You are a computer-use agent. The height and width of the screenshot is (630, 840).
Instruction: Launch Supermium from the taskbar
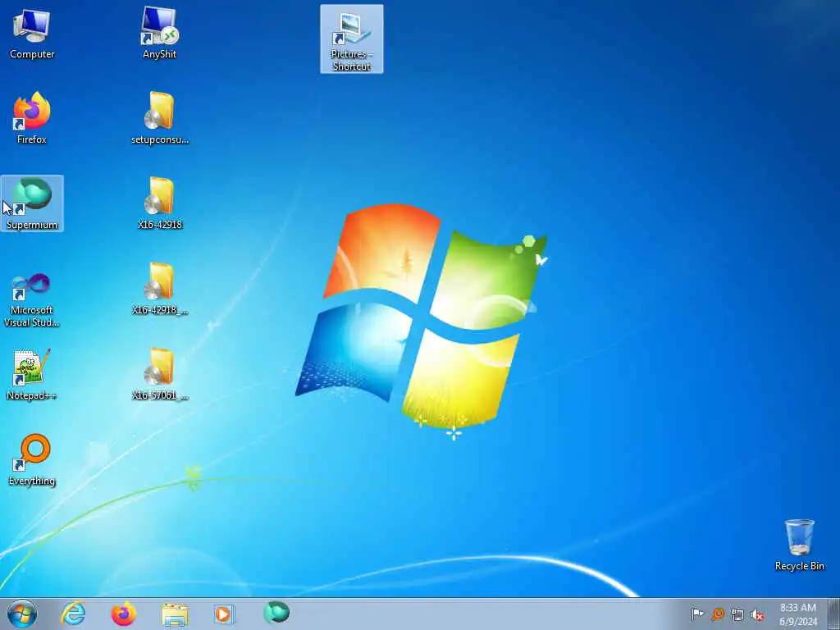point(276,613)
